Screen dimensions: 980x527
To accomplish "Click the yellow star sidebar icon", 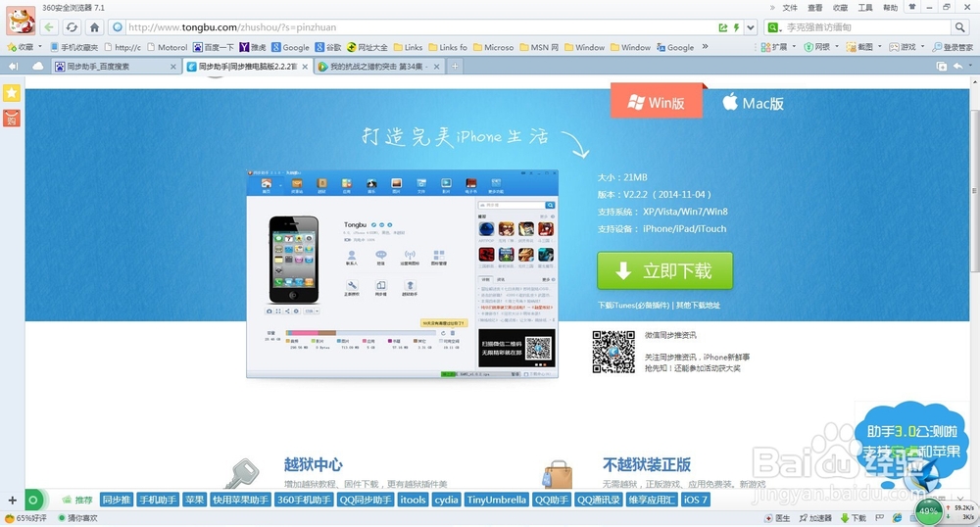I will point(12,93).
